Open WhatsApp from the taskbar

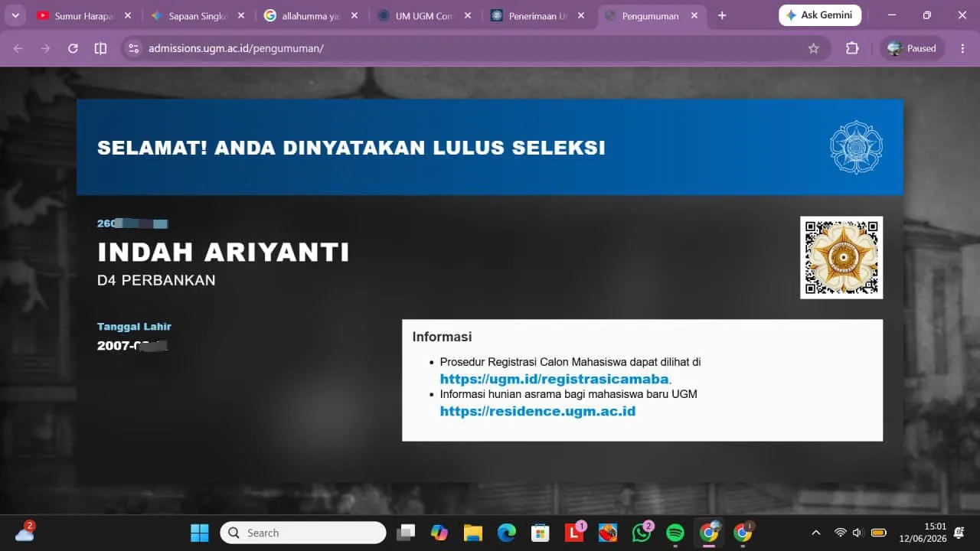tap(642, 533)
